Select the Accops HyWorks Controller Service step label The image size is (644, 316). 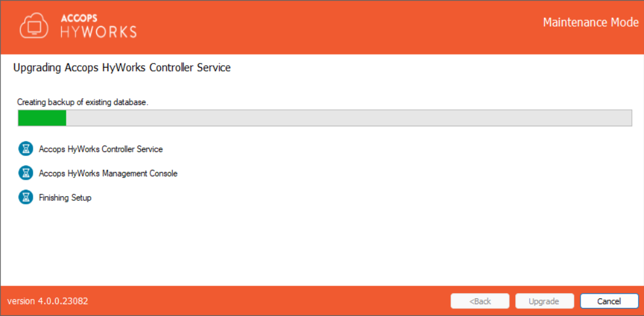[x=100, y=149]
